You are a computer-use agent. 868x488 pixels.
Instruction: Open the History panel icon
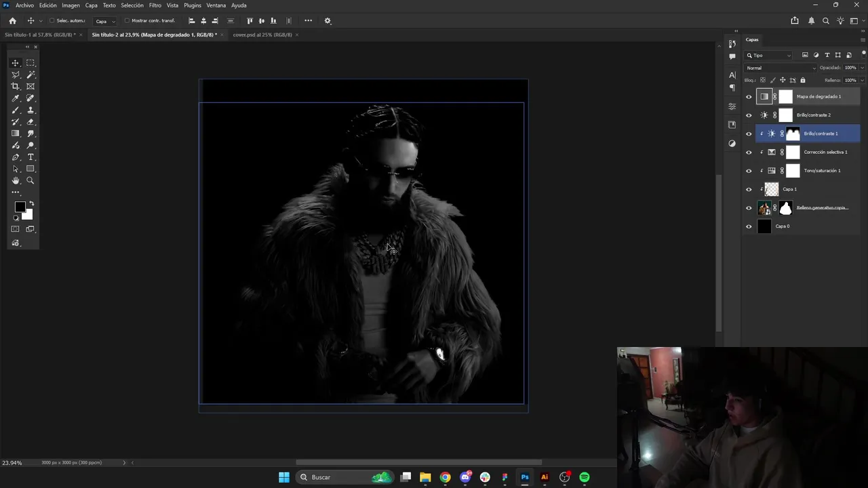point(732,44)
